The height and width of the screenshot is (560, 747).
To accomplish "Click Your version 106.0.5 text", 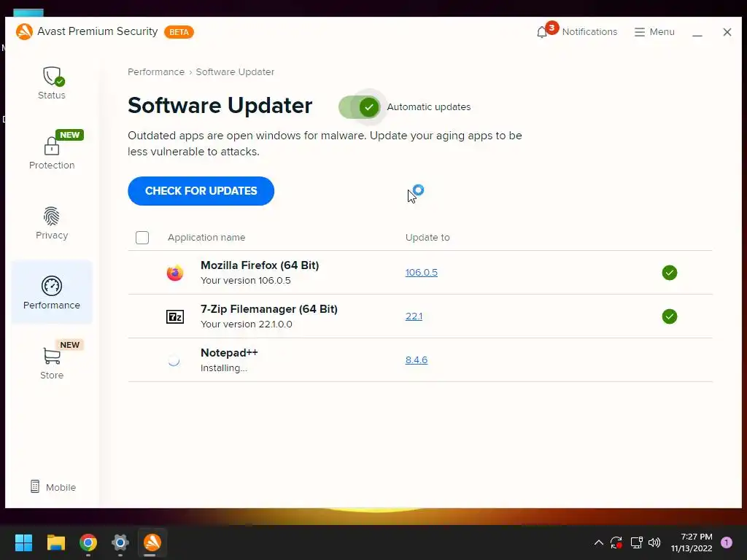I will point(245,281).
